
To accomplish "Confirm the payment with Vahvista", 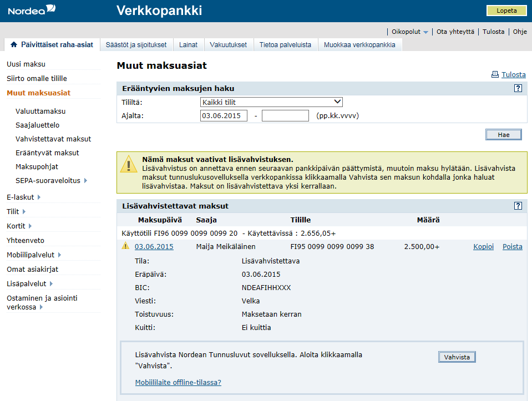I will click(x=457, y=357).
